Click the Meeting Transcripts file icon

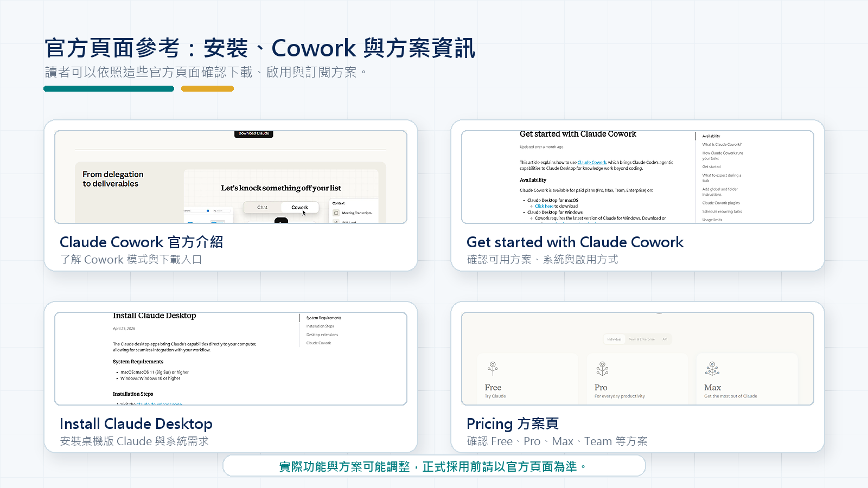(336, 213)
